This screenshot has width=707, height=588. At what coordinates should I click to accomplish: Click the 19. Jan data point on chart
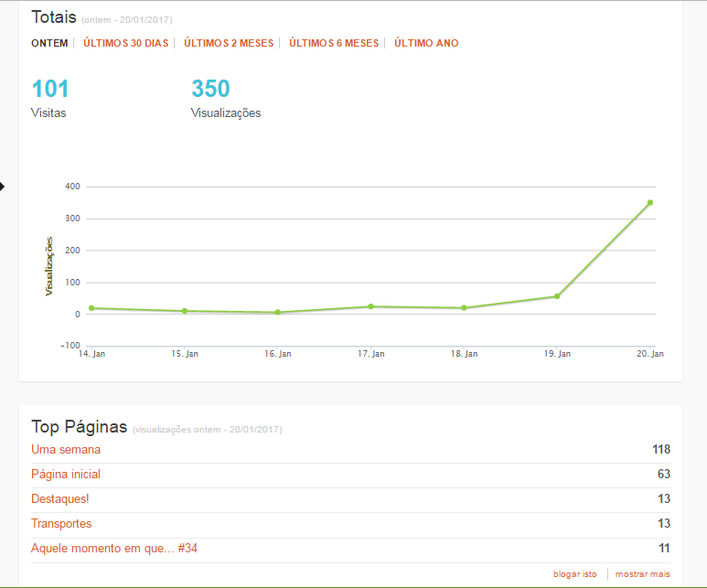coord(557,296)
